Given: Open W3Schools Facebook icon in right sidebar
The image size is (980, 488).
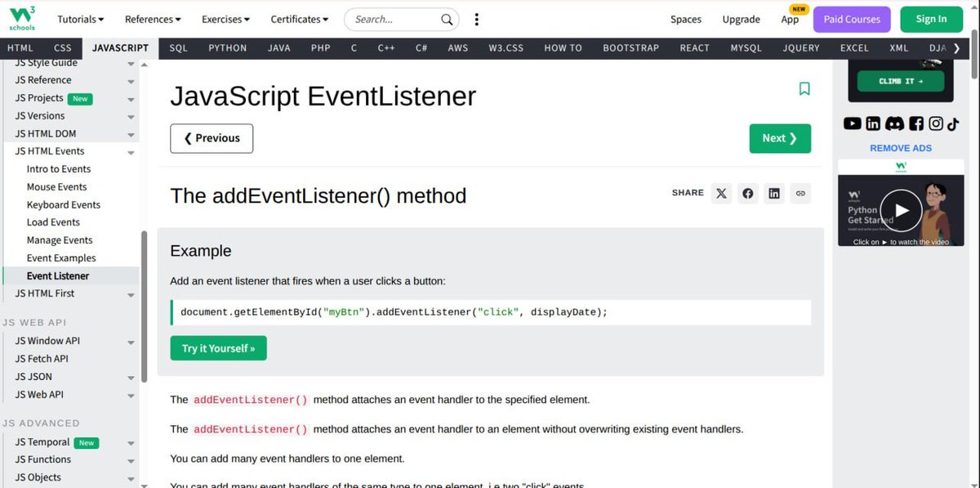Looking at the screenshot, I should (916, 123).
